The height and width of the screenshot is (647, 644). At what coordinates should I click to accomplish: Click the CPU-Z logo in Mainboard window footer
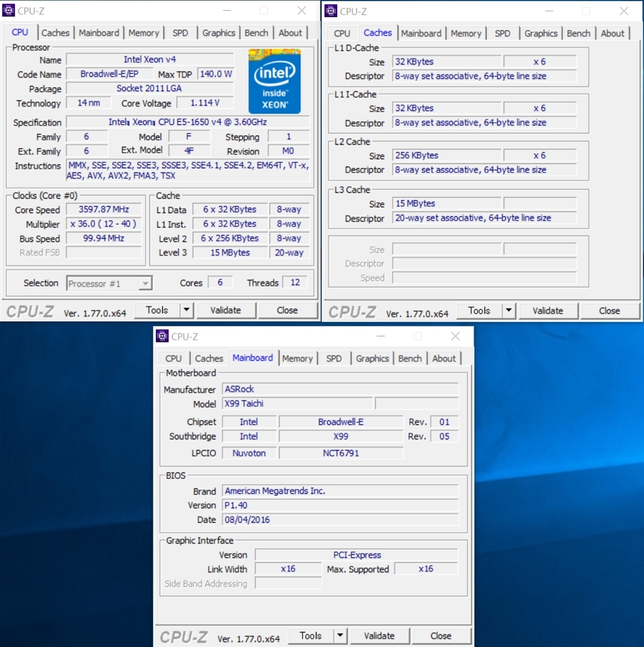pos(183,636)
